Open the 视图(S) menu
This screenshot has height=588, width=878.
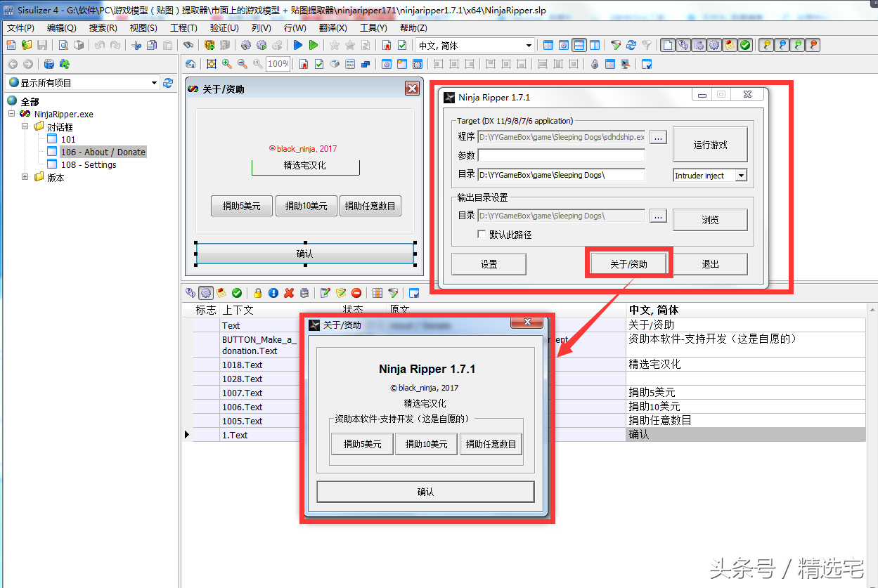[x=143, y=27]
